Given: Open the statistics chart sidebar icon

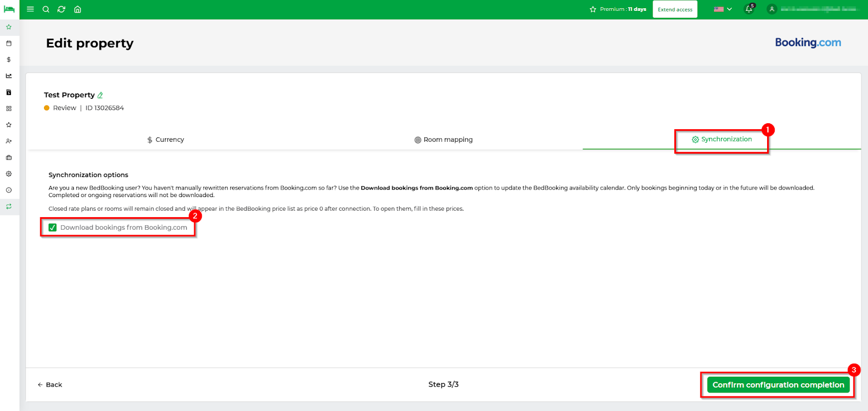Looking at the screenshot, I should (x=9, y=75).
